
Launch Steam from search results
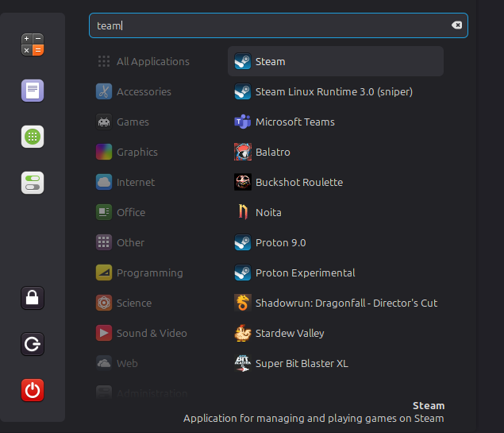point(336,61)
